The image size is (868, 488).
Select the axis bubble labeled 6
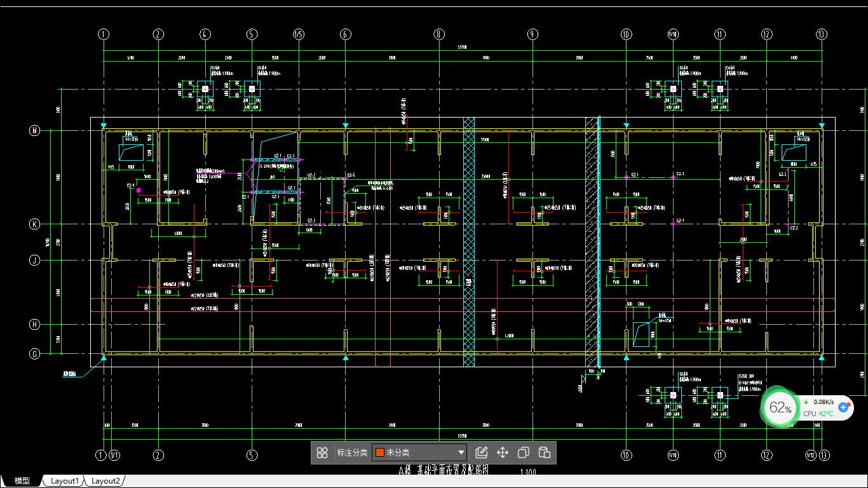[x=345, y=34]
